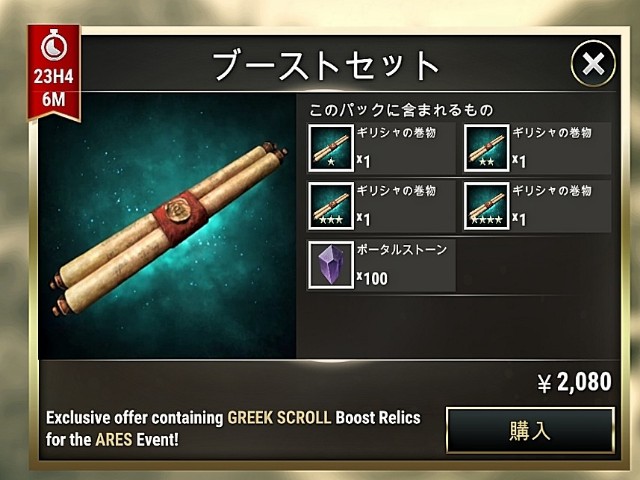Tap the one-star ギリシャの巻物 label
The height and width of the screenshot is (480, 640).
396,133
